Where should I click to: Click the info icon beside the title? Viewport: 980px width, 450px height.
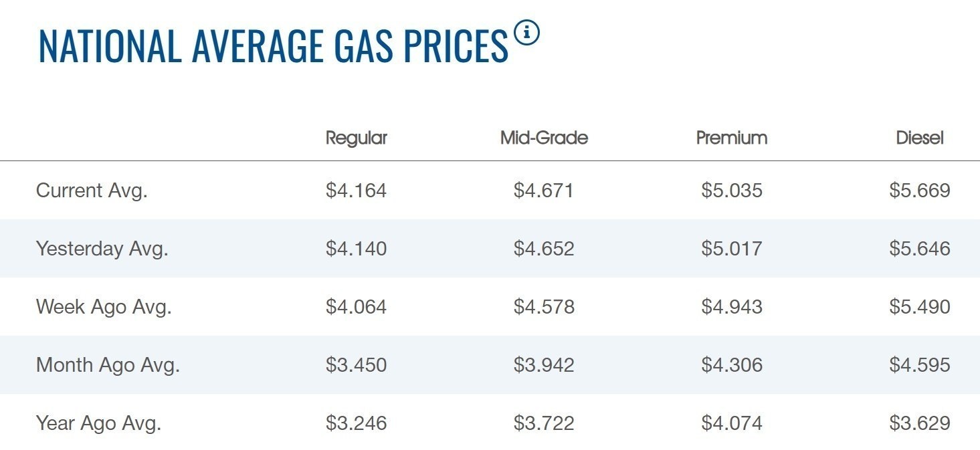click(526, 33)
